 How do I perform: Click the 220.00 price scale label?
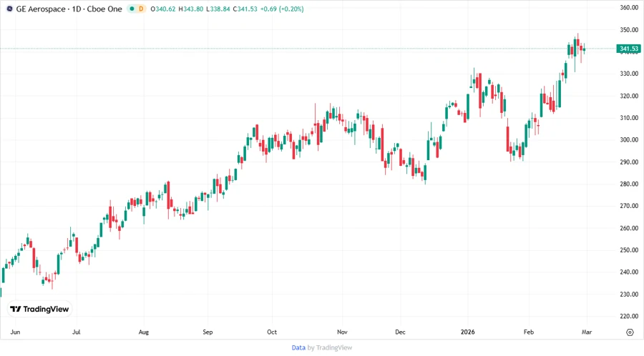coord(629,316)
